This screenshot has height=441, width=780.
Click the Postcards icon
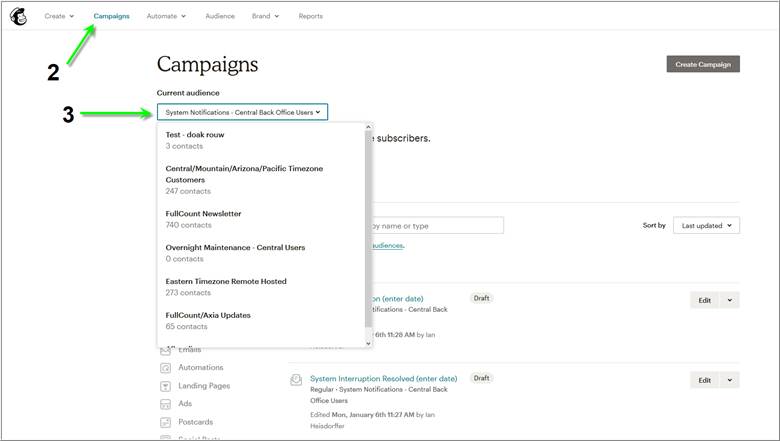[x=166, y=423]
